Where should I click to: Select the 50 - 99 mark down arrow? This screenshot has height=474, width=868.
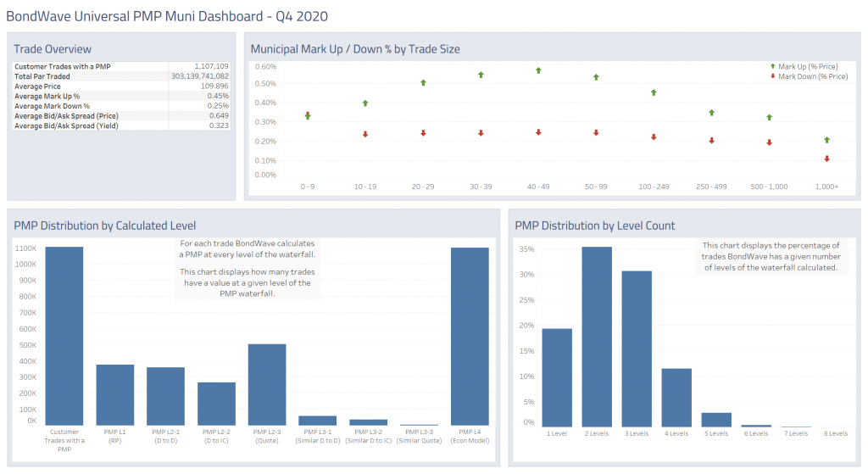pyautogui.click(x=596, y=133)
